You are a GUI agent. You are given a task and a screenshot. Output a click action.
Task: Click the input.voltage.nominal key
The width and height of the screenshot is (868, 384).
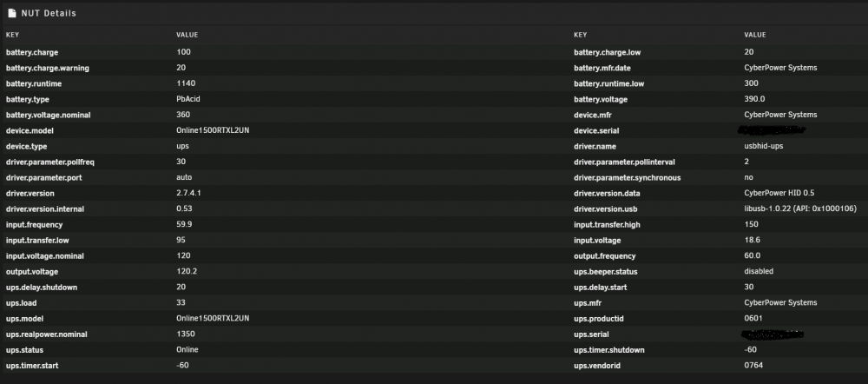(45, 256)
